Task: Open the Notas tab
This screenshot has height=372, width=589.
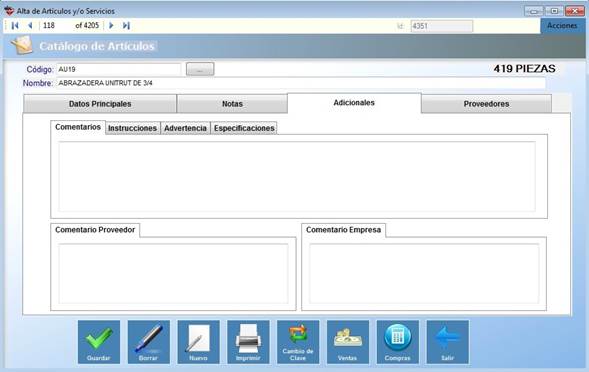Action: [x=232, y=104]
